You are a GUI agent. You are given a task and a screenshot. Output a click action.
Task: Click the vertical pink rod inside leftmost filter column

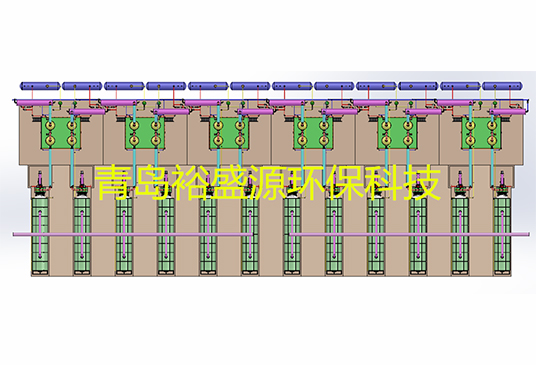coord(40,234)
